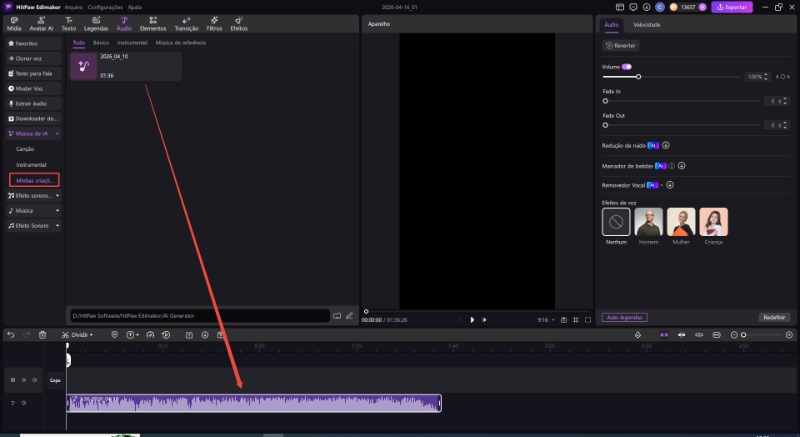Toggle the chain link icon in timeline toolbar
The width and height of the screenshot is (800, 437).
pos(699,335)
